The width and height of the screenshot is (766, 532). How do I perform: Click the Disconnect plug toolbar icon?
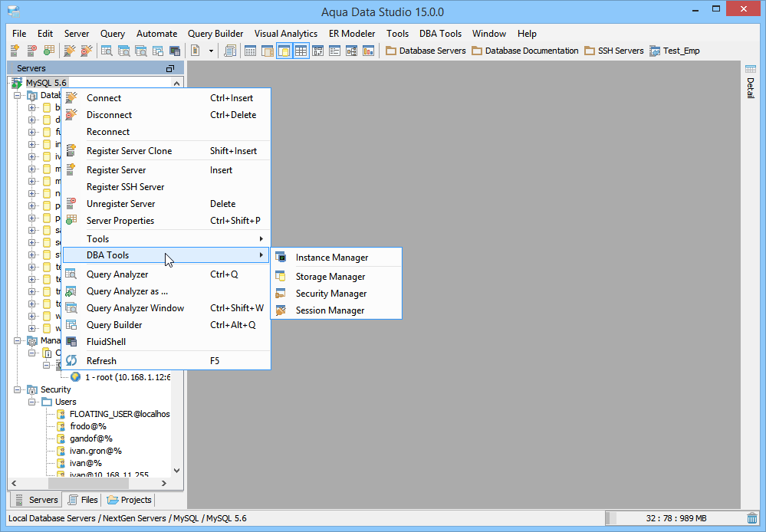tap(87, 51)
